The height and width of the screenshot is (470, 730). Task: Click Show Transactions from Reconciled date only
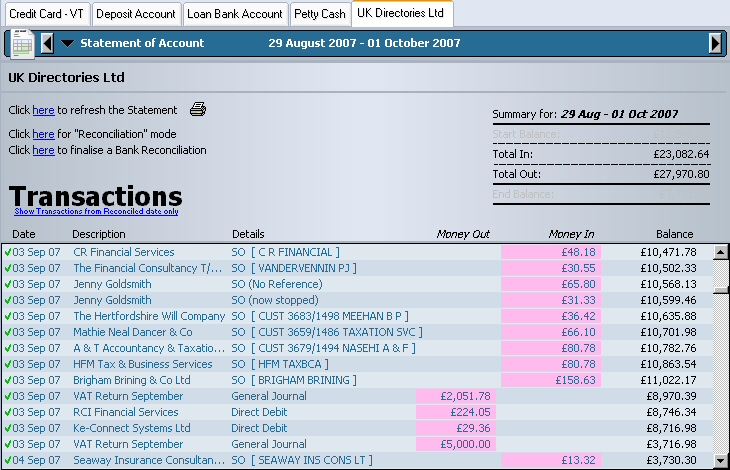tap(96, 211)
